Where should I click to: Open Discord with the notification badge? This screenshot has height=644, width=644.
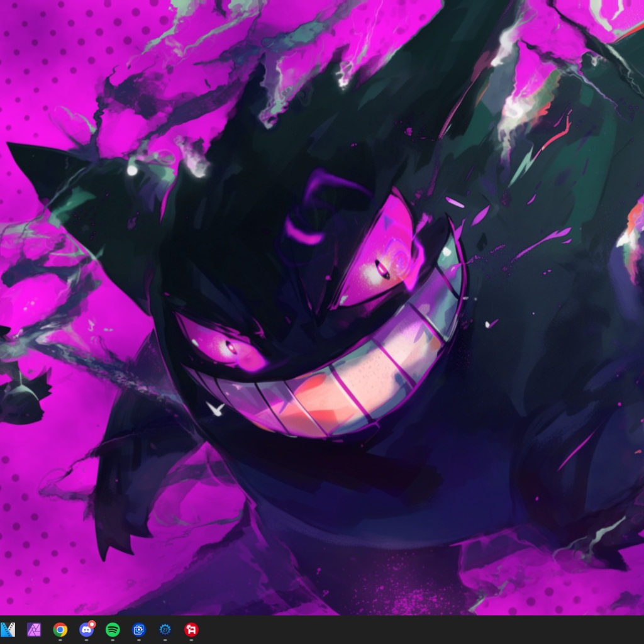[x=87, y=629]
